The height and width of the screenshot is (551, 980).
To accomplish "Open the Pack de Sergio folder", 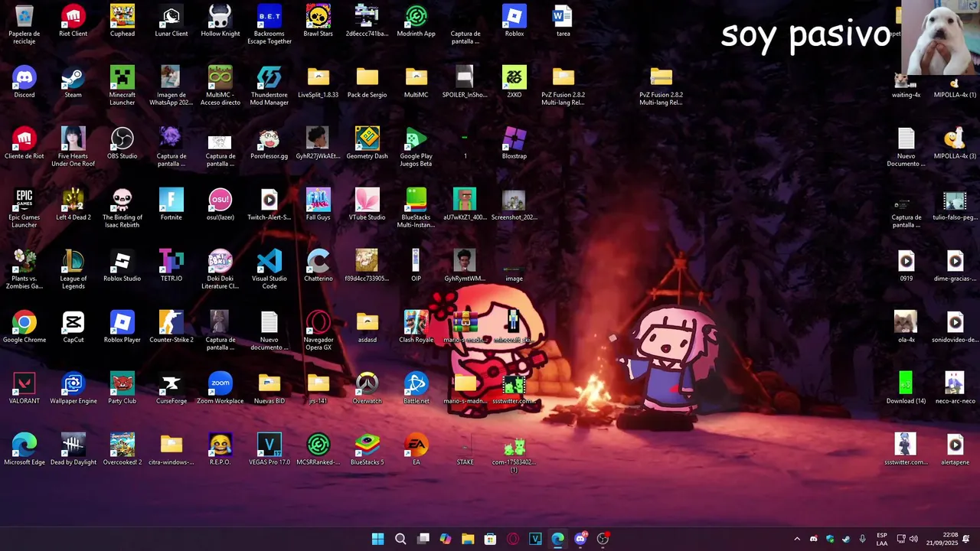I will pos(367,82).
